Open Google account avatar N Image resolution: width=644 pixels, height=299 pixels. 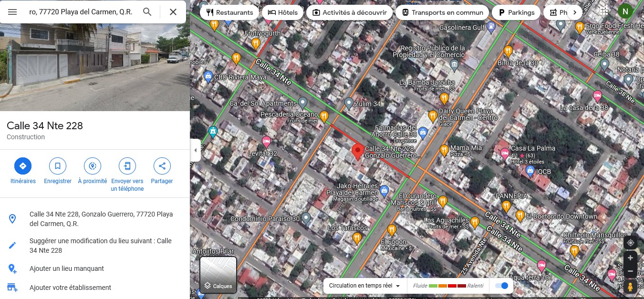[x=625, y=11]
